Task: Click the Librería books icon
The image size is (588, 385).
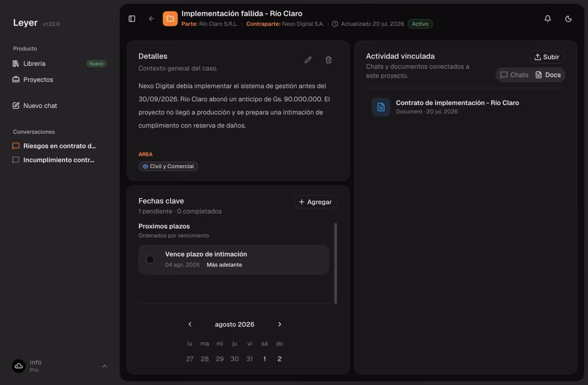Action: coord(16,64)
